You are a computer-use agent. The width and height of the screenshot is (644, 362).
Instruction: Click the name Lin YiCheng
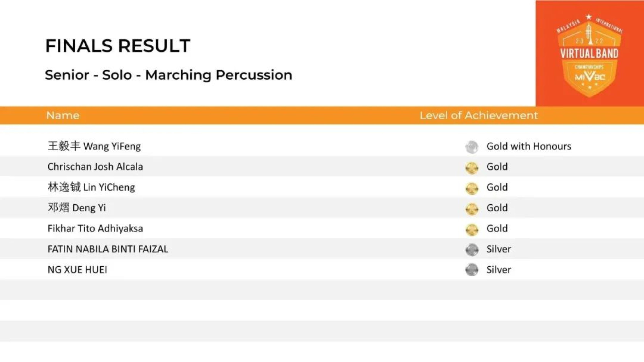click(91, 187)
